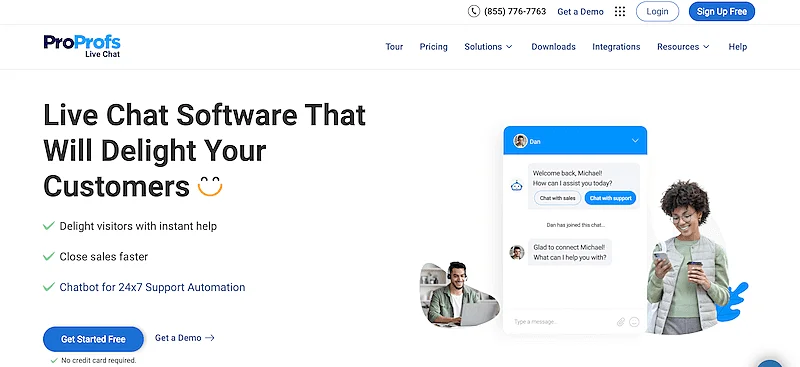Viewport: 800px width, 367px height.
Task: Click the Get Started Free button
Action: (93, 339)
